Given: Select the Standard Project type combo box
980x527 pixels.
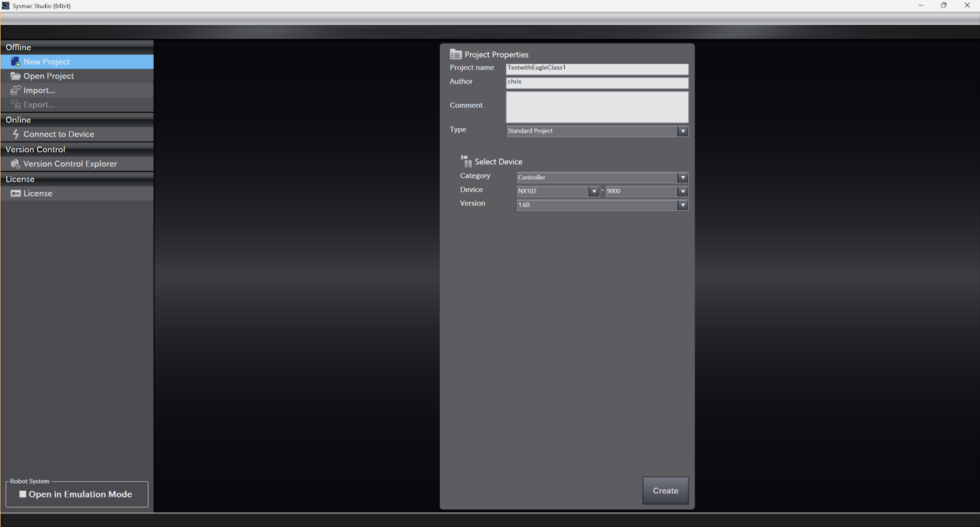Looking at the screenshot, I should coord(597,131).
